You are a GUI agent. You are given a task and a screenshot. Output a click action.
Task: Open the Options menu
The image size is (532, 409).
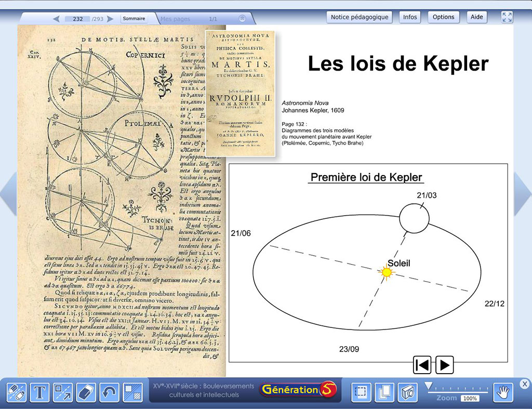pos(444,17)
